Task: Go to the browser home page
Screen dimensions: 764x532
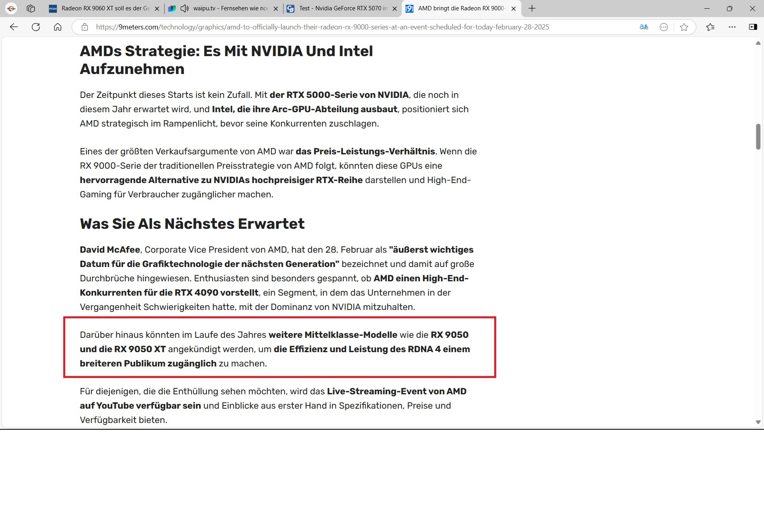Action: click(58, 27)
